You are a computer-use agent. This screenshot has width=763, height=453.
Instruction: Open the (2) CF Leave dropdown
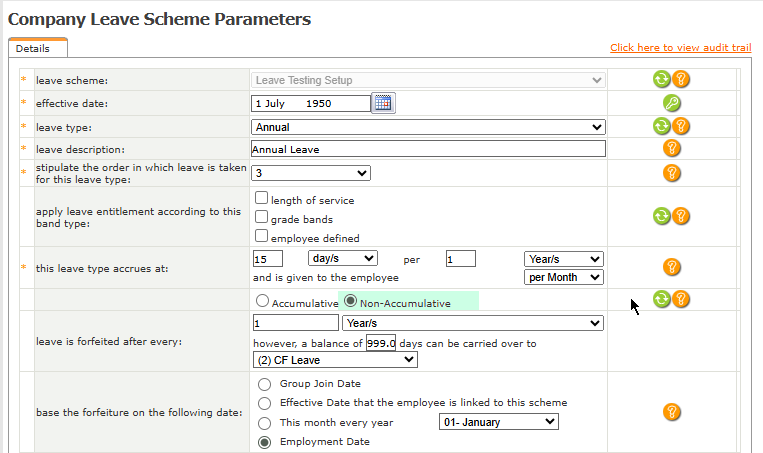point(334,360)
